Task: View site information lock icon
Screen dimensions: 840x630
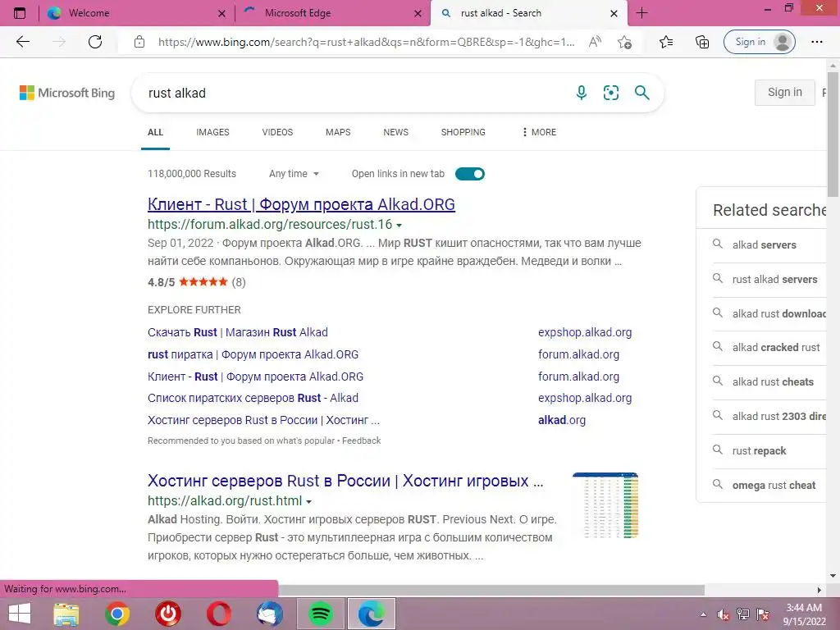Action: 139,42
